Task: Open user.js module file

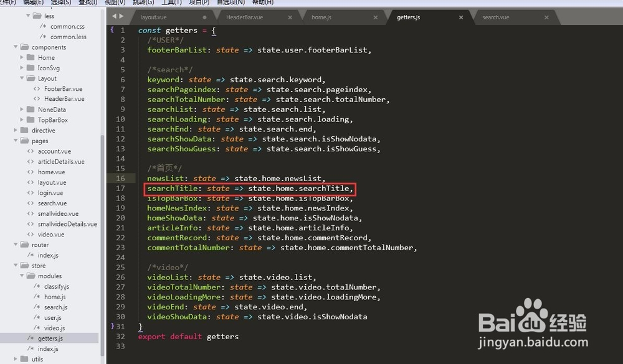Action: tap(52, 317)
